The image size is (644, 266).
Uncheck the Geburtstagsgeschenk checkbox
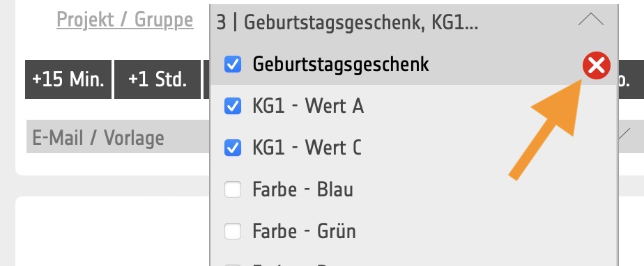pos(233,65)
